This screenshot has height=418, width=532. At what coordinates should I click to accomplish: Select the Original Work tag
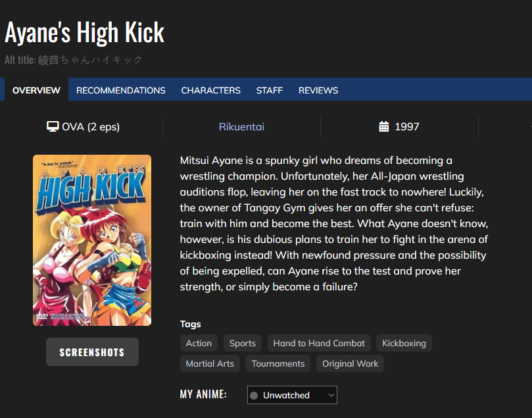(x=351, y=363)
